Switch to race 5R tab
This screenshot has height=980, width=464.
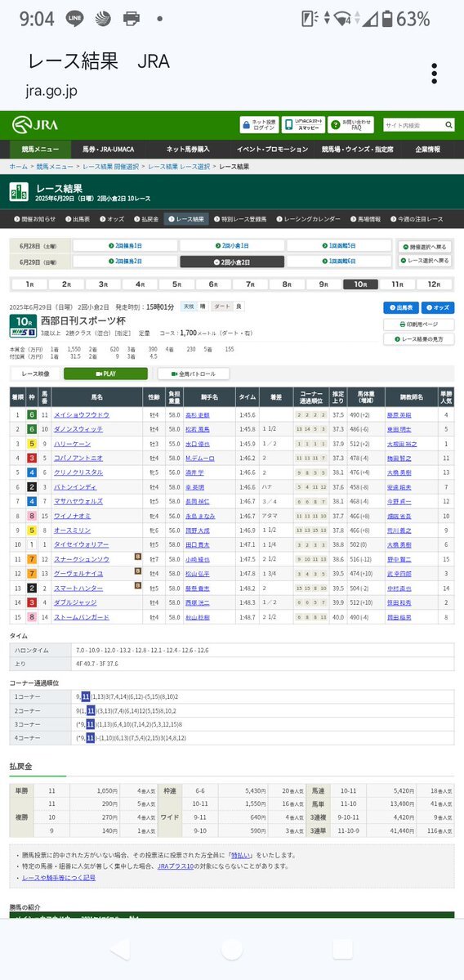[176, 284]
